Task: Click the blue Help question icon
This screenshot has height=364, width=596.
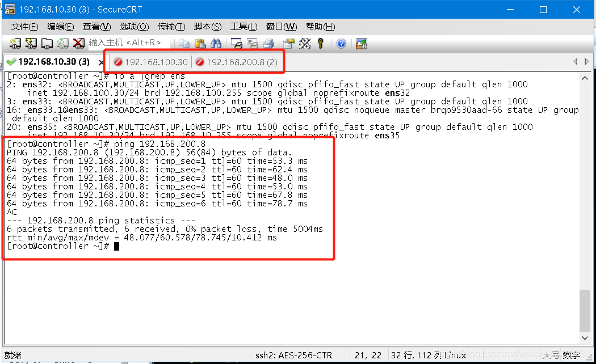Action: tap(341, 44)
